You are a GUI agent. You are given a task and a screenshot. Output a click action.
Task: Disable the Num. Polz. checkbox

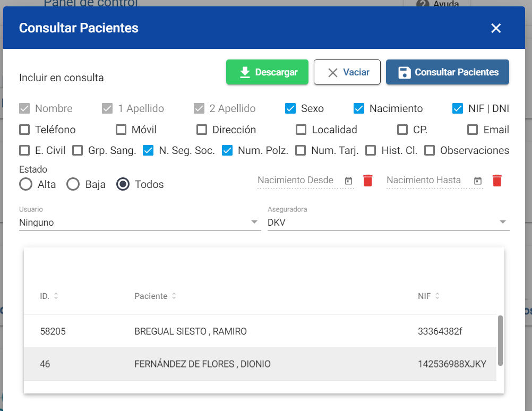point(227,150)
